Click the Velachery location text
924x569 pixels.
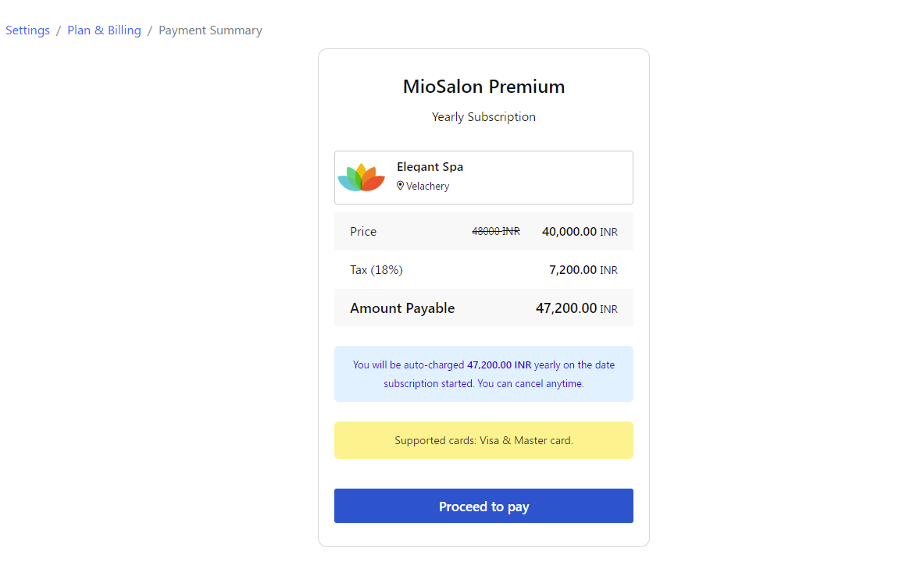tap(427, 187)
